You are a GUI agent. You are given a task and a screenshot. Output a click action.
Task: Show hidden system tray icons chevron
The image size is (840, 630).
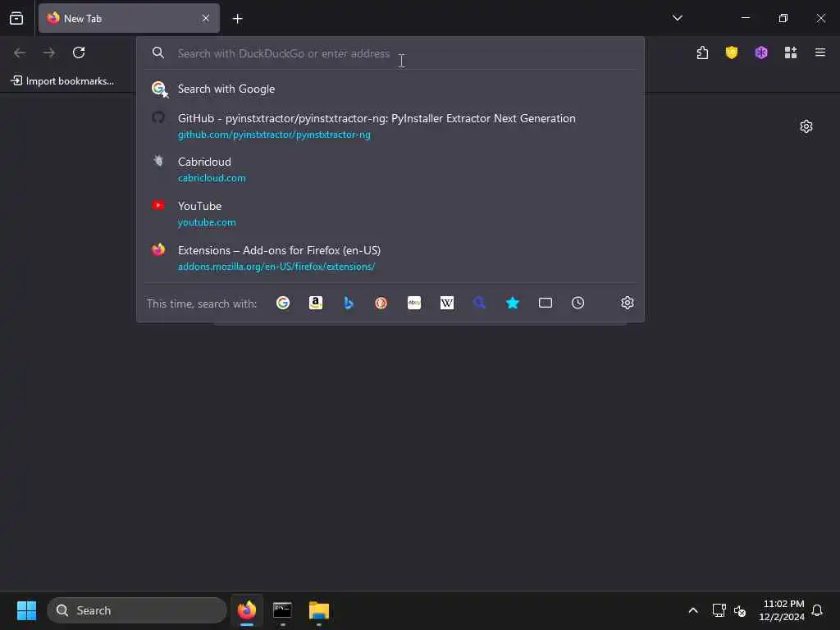click(x=692, y=610)
